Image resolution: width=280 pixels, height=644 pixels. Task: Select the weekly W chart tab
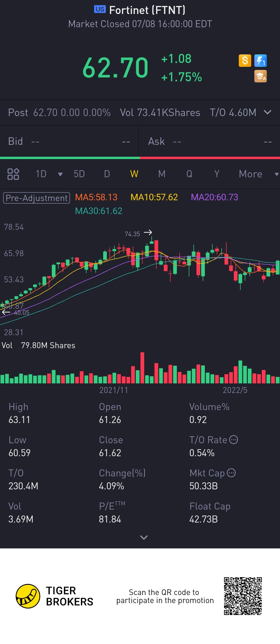point(134,174)
